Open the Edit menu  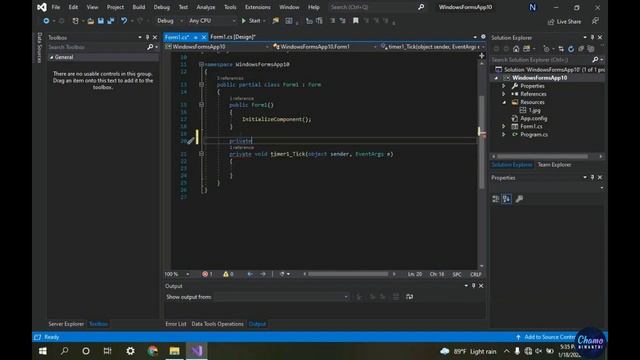pyautogui.click(x=73, y=7)
